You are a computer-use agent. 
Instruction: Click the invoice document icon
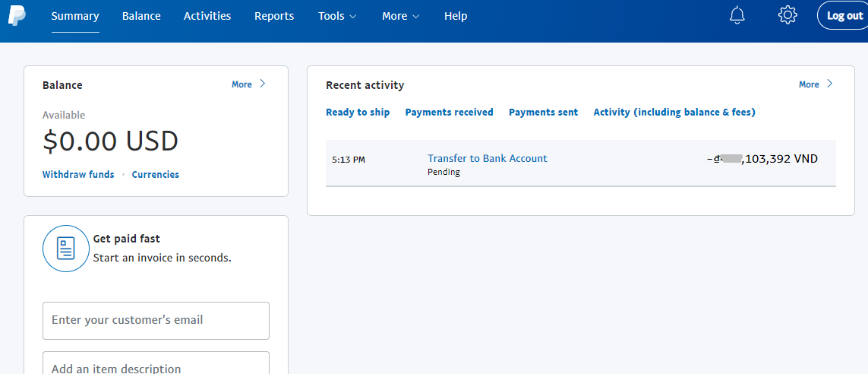pyautogui.click(x=66, y=249)
